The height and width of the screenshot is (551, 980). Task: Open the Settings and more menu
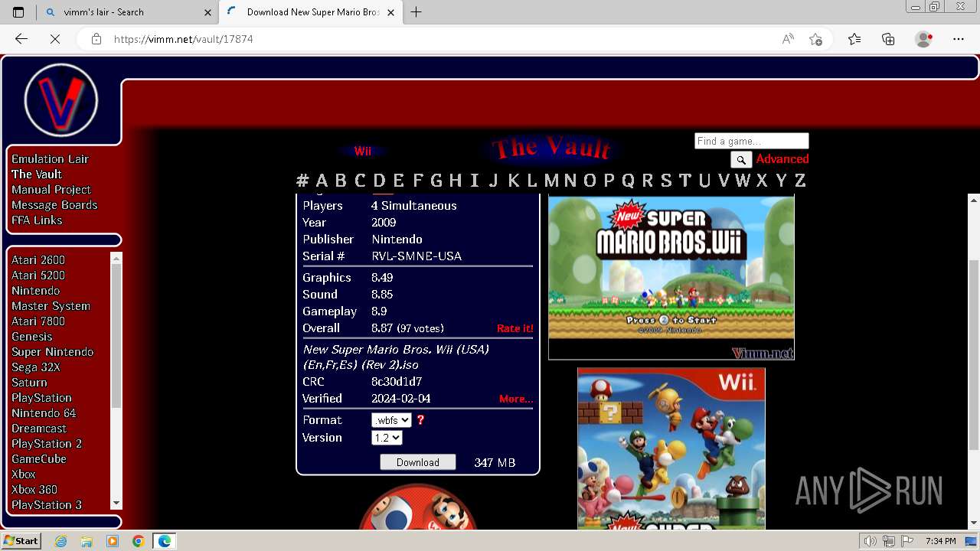[x=959, y=39]
